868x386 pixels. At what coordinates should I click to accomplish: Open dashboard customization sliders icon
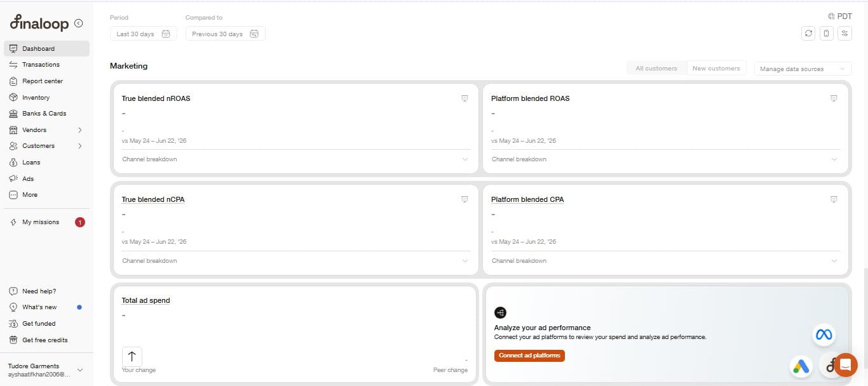[844, 34]
